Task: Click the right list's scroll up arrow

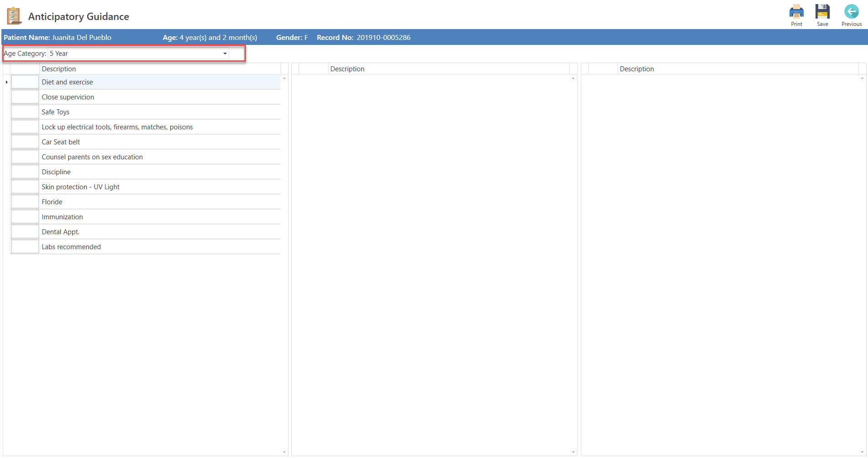Action: point(862,79)
